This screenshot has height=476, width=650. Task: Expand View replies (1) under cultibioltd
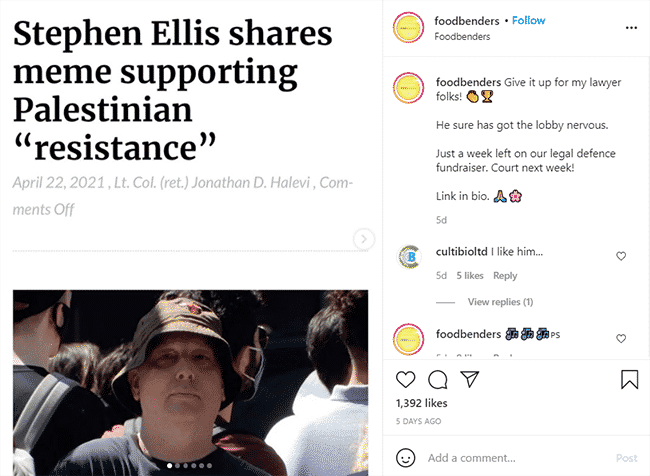pyautogui.click(x=500, y=302)
